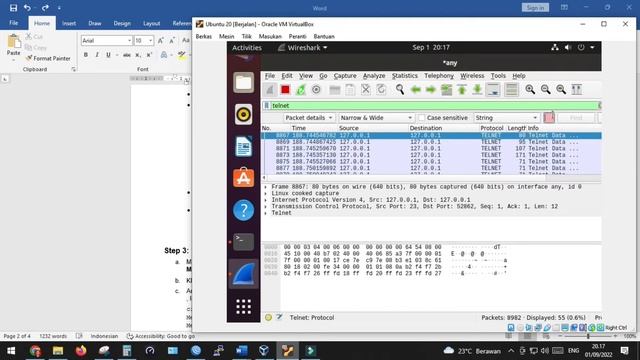Viewport: 640px width, 360px height.
Task: Open the Narrow & Wide dropdown
Action: point(376,118)
